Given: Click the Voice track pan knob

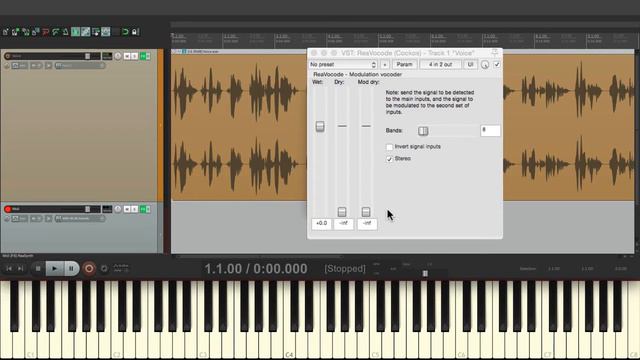Looking at the screenshot, I should point(118,56).
